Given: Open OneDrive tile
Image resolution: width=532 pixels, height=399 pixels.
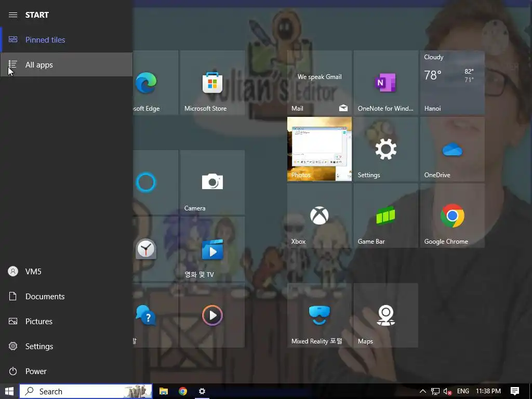Looking at the screenshot, I should point(453,149).
